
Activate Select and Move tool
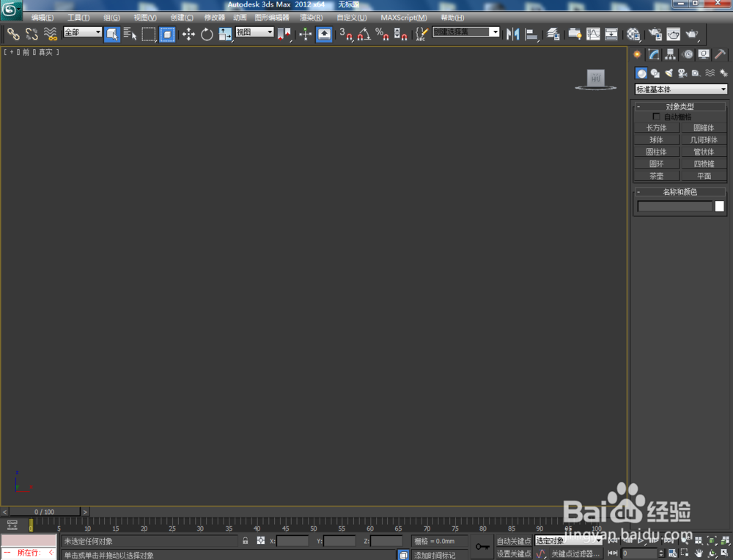(x=188, y=34)
